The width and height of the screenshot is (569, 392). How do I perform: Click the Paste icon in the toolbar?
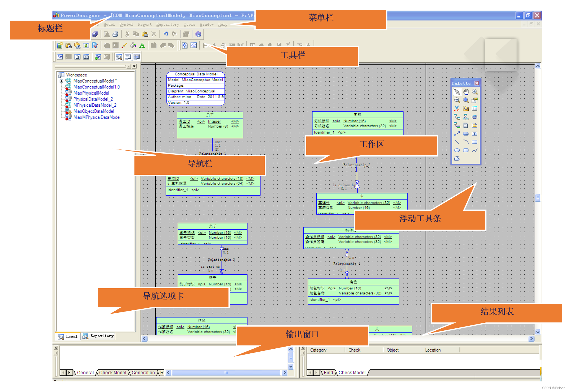(x=145, y=34)
